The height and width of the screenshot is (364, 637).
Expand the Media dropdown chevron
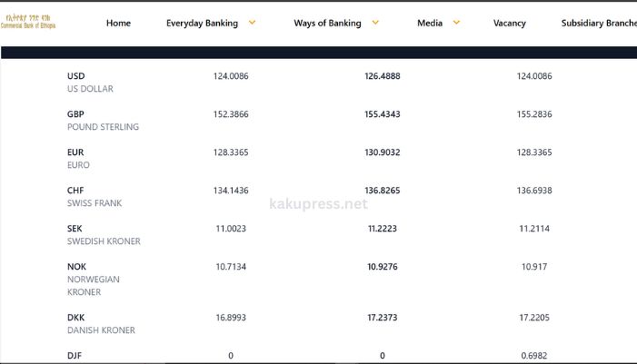point(456,22)
